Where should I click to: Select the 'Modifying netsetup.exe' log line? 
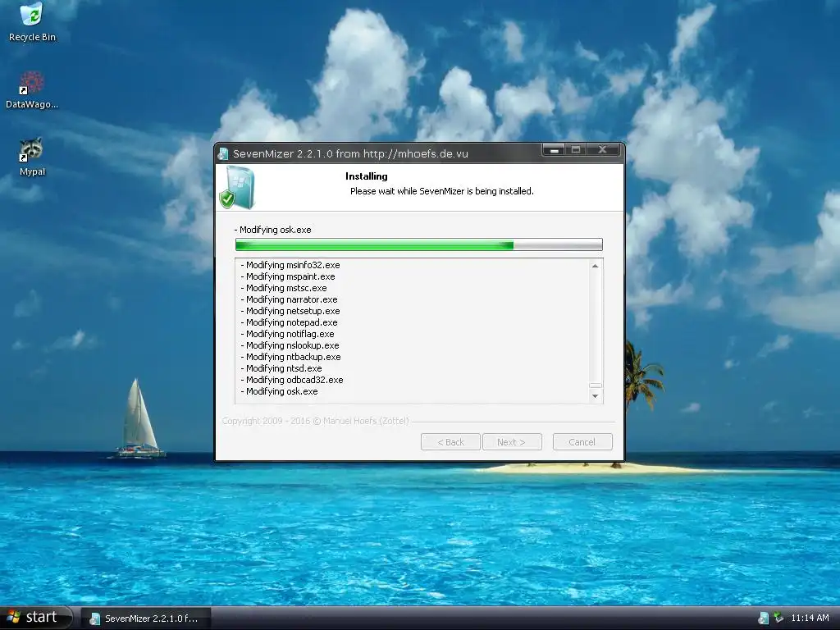point(290,311)
